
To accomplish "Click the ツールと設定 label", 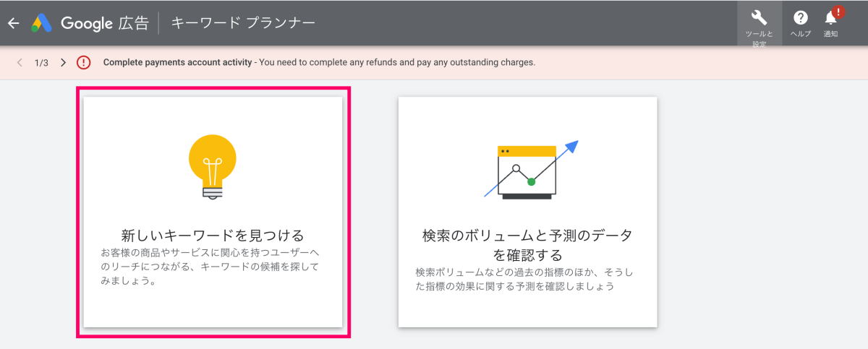I will click(x=759, y=38).
